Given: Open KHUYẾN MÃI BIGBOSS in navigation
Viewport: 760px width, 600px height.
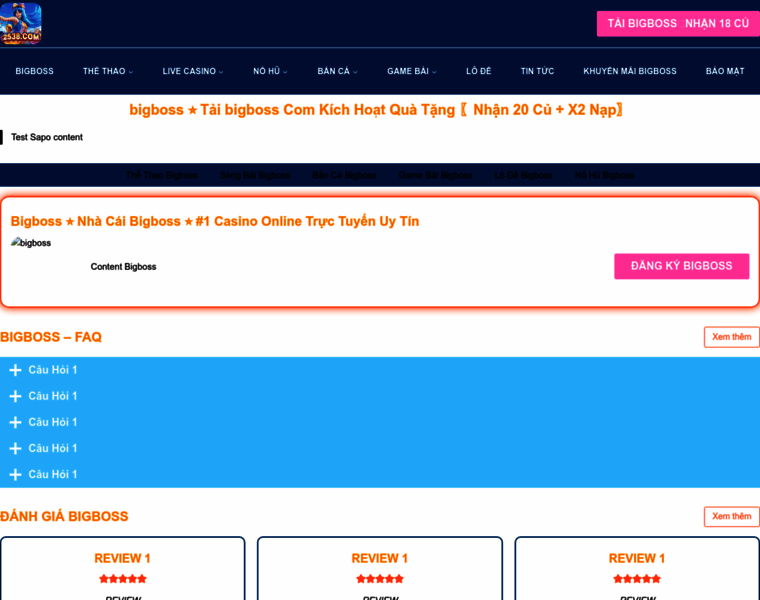Looking at the screenshot, I should [630, 71].
